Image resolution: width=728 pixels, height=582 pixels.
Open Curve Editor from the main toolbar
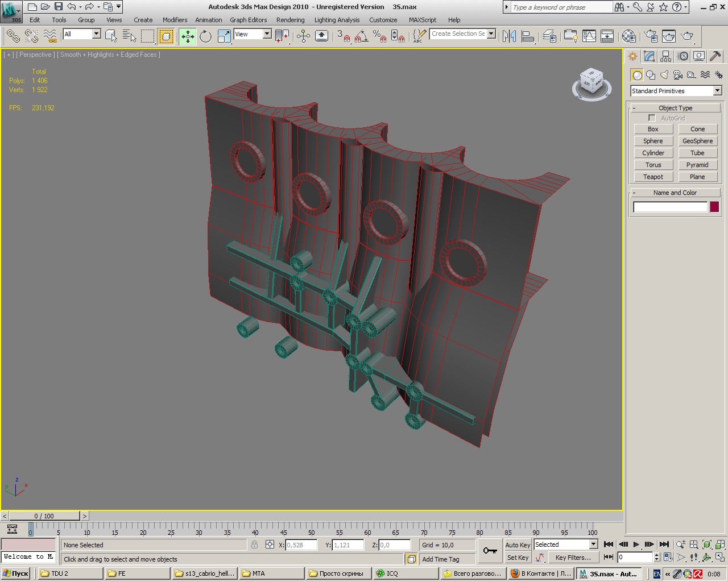coord(589,36)
